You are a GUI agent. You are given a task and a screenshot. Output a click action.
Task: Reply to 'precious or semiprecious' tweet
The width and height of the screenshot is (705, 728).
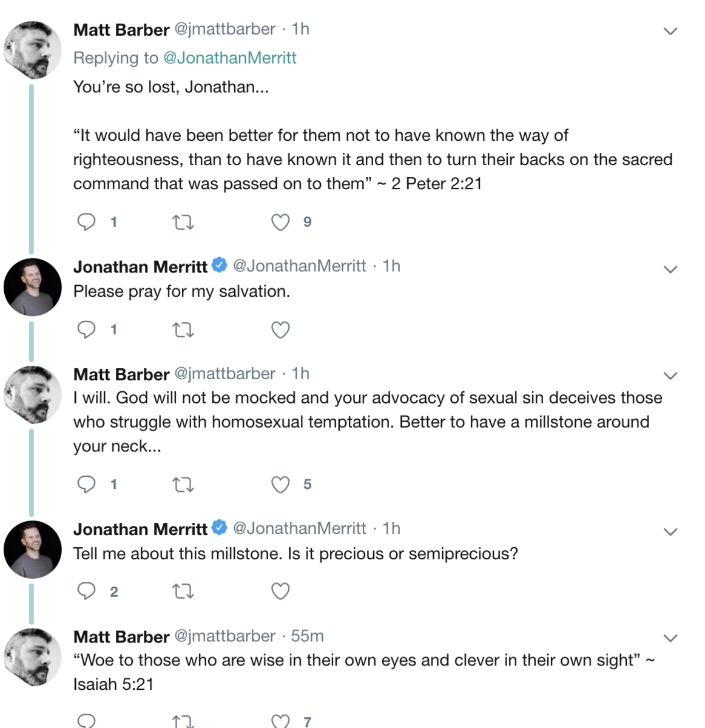(x=86, y=591)
